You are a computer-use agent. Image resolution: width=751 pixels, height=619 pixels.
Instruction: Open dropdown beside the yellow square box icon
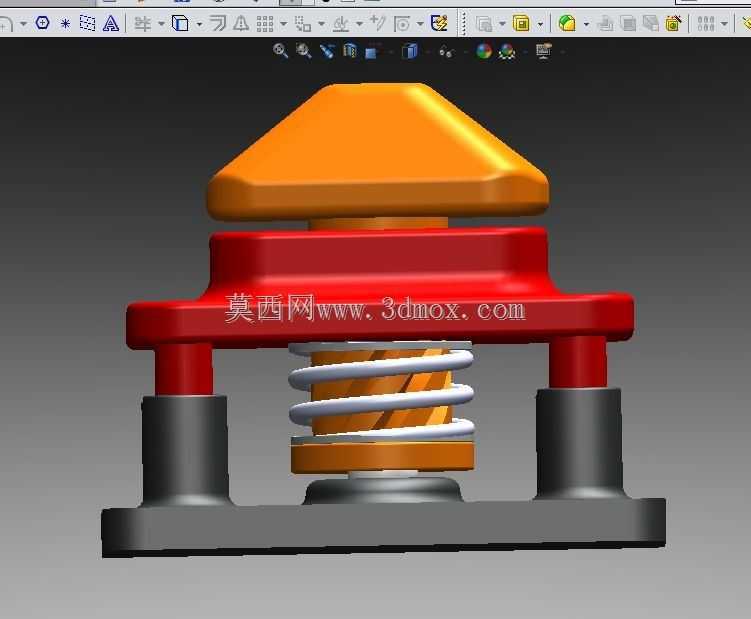(540, 23)
